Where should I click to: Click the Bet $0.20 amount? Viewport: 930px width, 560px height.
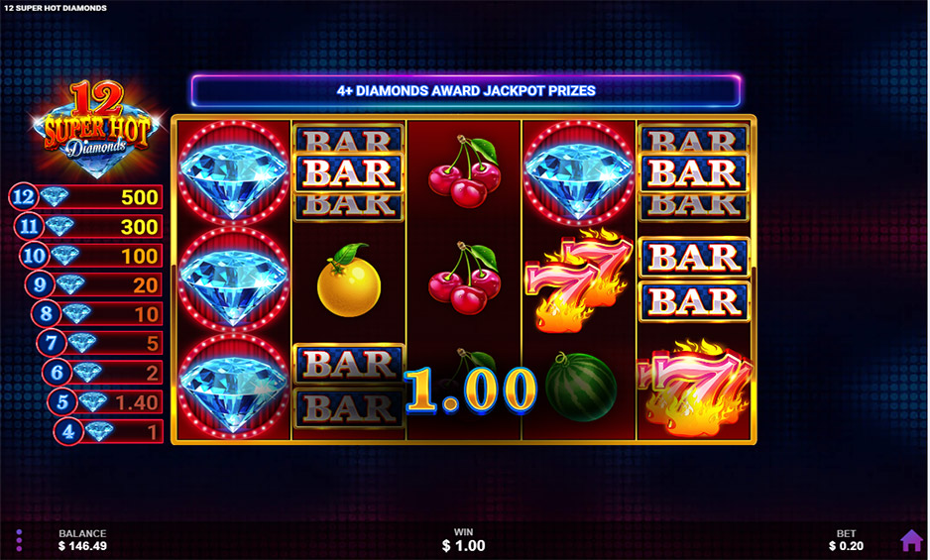coord(846,540)
